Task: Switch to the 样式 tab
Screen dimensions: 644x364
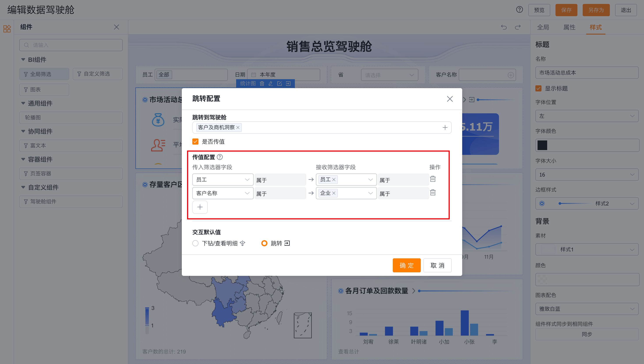Action: coord(595,27)
